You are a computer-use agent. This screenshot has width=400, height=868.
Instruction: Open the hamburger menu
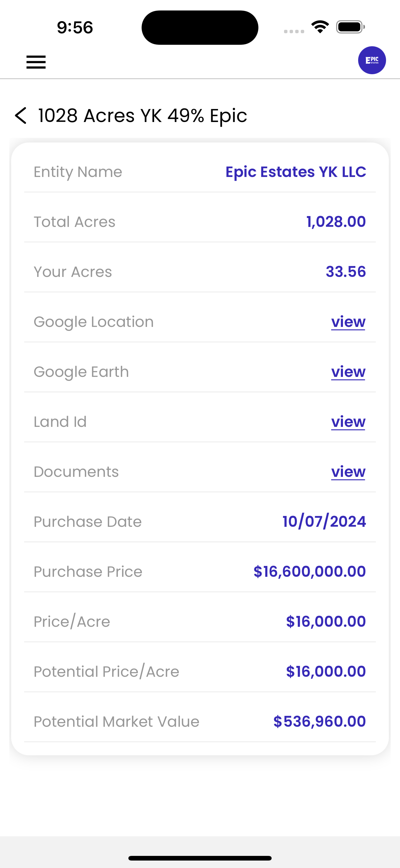[36, 62]
